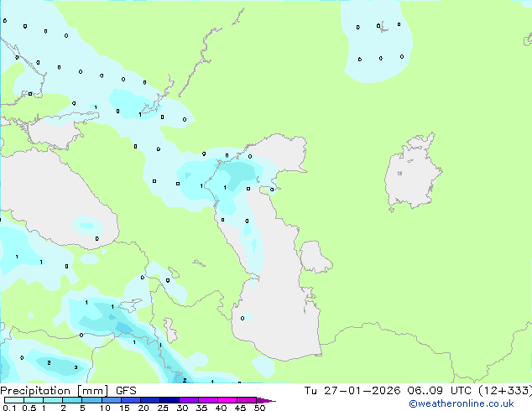The image size is (532, 411).
Task: Click the '50' legend scale label
Action: [x=260, y=408]
